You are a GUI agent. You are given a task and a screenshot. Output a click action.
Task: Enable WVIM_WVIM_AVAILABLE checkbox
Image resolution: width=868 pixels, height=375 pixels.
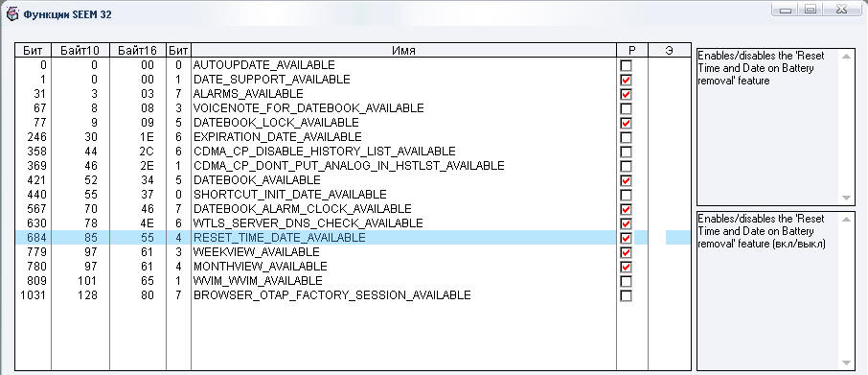click(x=626, y=281)
